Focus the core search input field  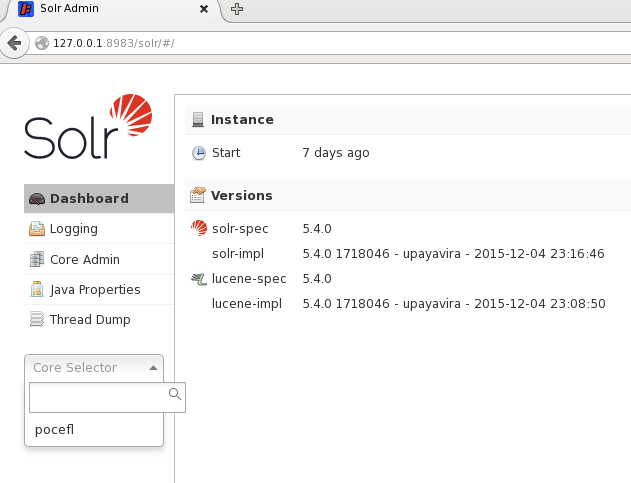click(x=107, y=398)
